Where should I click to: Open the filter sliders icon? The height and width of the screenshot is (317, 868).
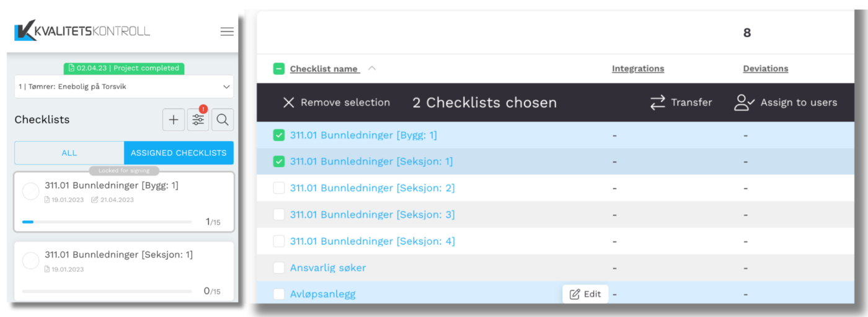pyautogui.click(x=198, y=120)
